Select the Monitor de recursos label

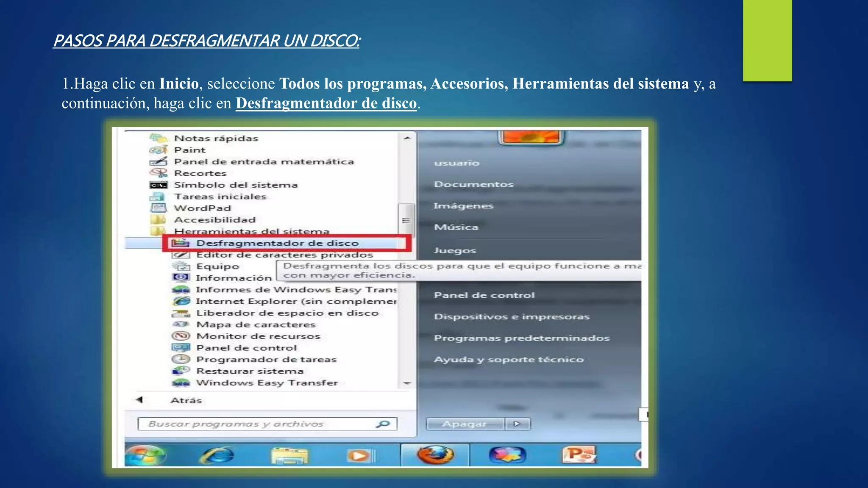click(258, 336)
